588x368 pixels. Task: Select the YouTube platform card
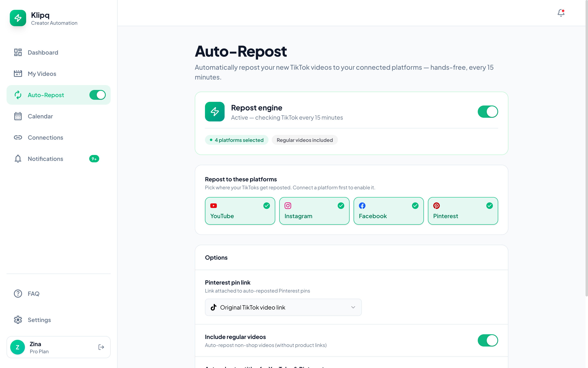point(240,211)
